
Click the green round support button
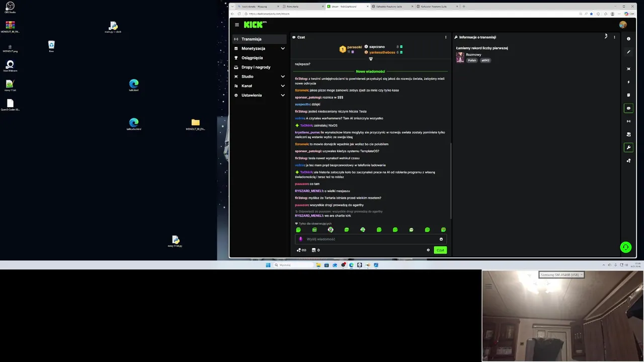pyautogui.click(x=625, y=247)
